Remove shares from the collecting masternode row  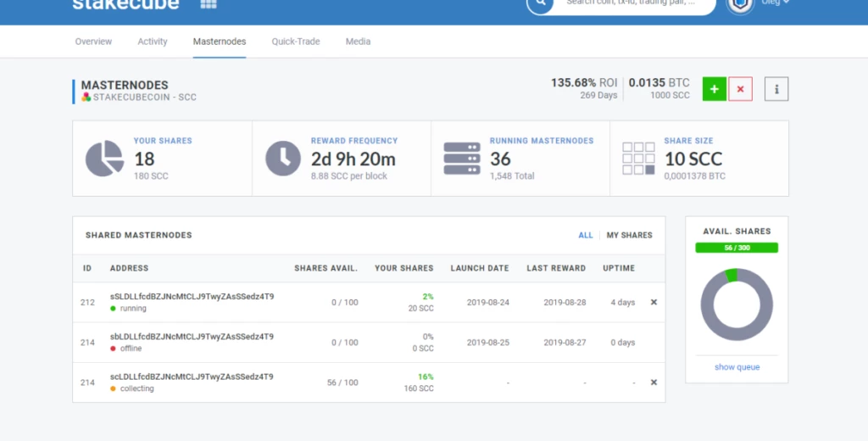coord(654,382)
